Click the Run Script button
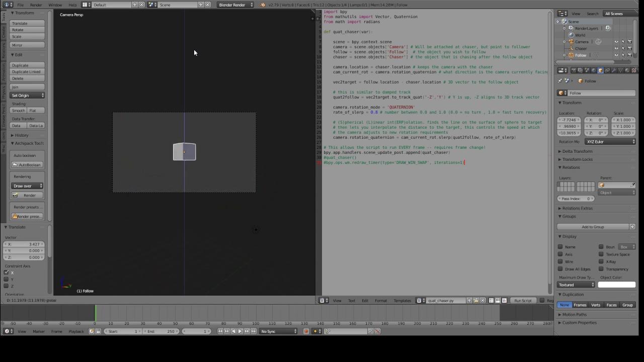The width and height of the screenshot is (644, 362). pyautogui.click(x=523, y=301)
